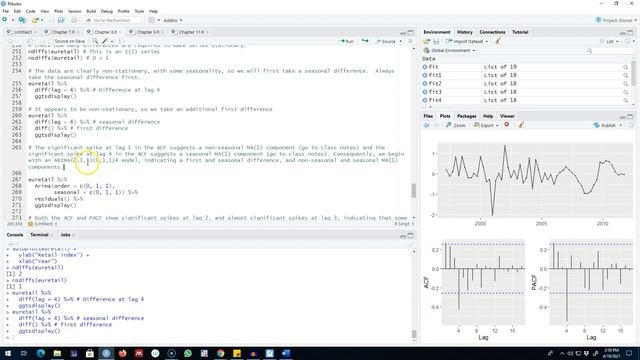Screen dimensions: 640x360
Task: View the fit3 object with its magnifier icon
Action: click(x=625, y=92)
